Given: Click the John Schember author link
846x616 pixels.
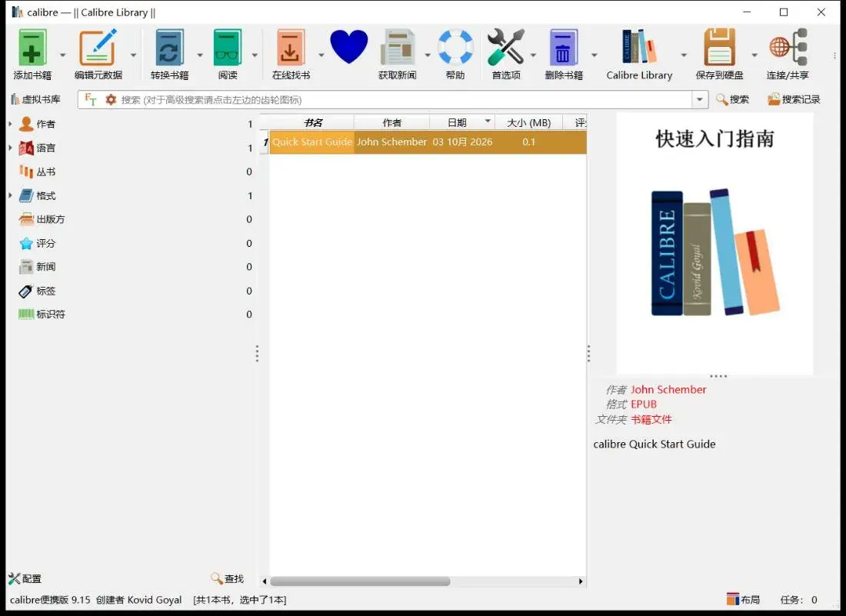Looking at the screenshot, I should (668, 389).
